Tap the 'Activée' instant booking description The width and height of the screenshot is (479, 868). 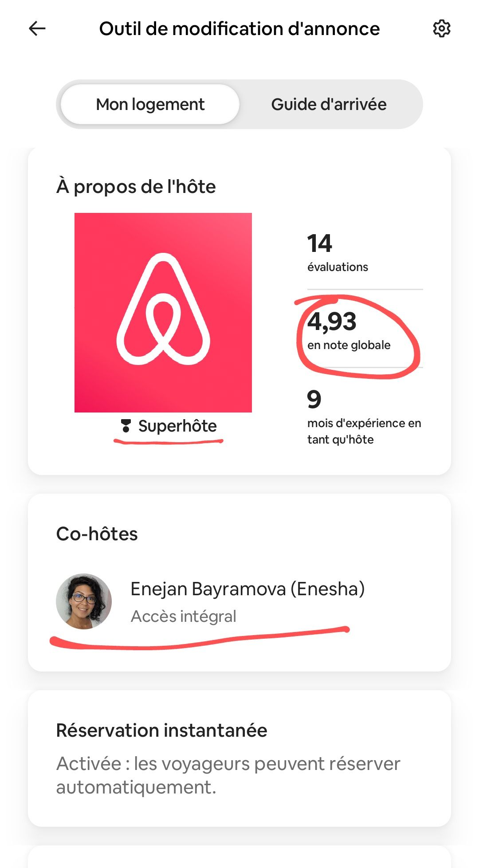[x=228, y=775]
